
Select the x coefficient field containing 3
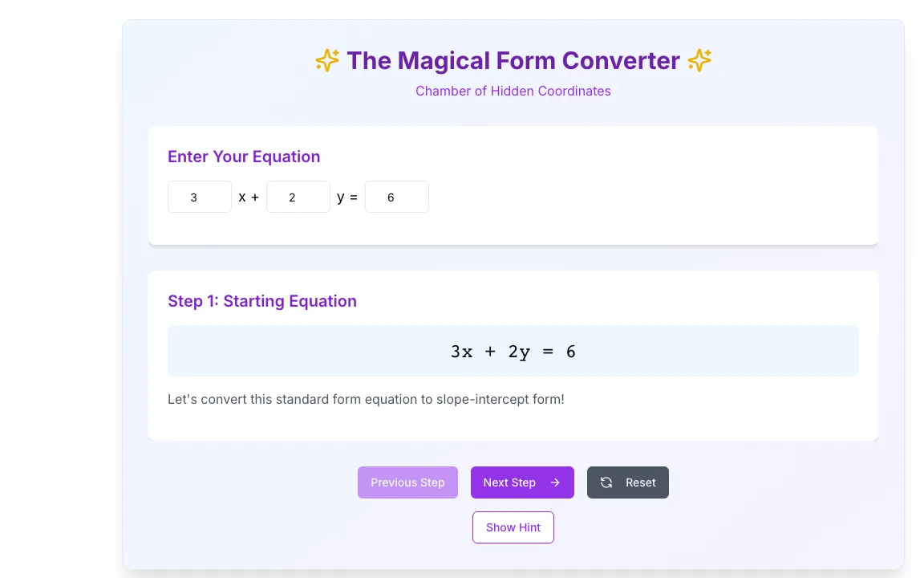pyautogui.click(x=200, y=197)
